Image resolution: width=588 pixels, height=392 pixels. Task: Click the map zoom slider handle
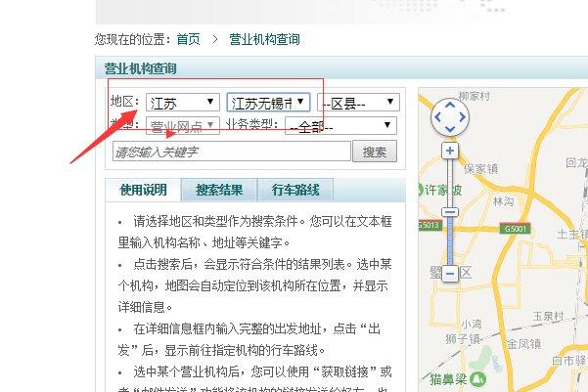pyautogui.click(x=450, y=212)
